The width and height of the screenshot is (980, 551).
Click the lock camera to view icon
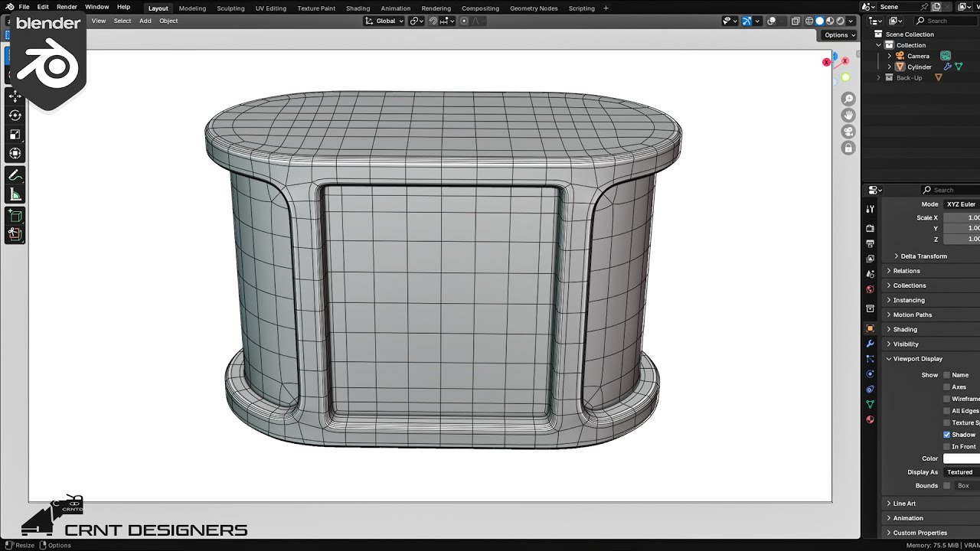(848, 148)
